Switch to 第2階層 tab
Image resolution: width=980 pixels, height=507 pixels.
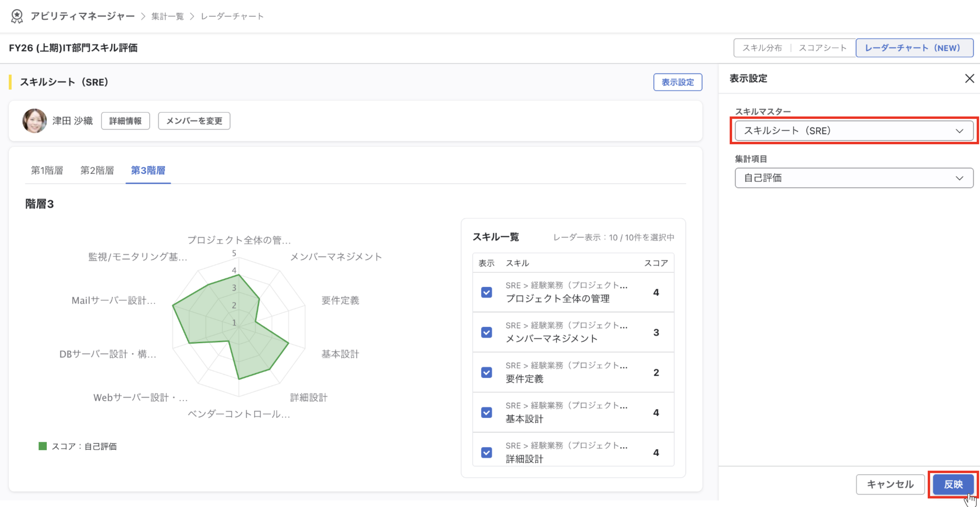97,171
